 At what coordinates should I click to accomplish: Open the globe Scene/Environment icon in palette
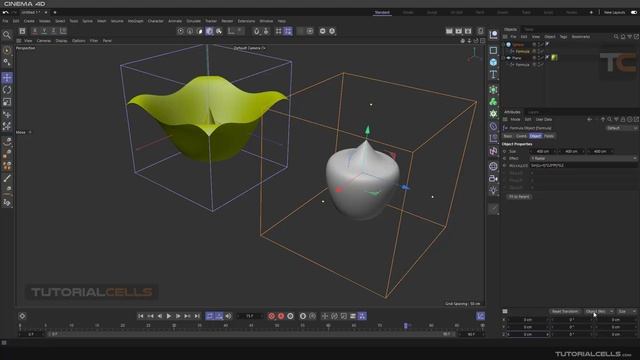point(493,166)
